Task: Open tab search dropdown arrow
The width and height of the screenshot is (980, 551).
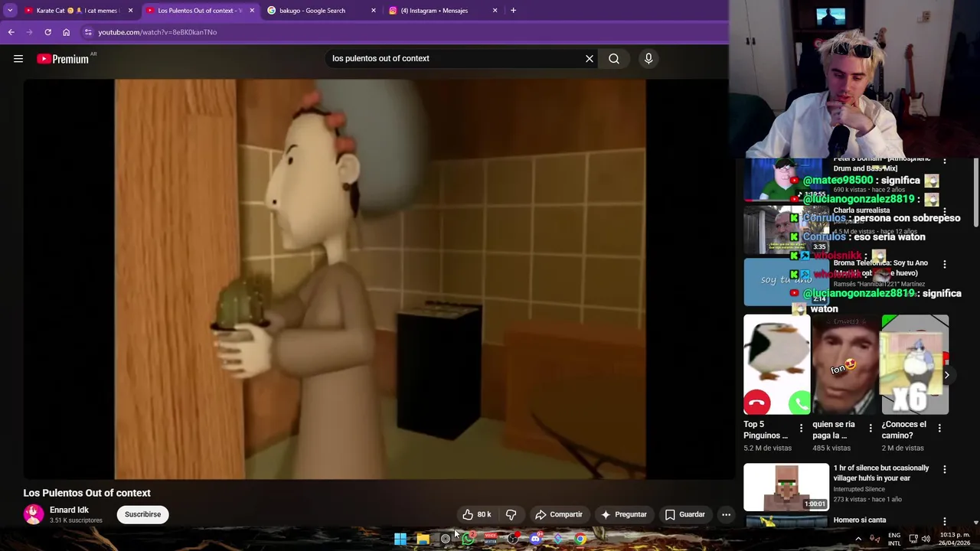Action: tap(10, 11)
